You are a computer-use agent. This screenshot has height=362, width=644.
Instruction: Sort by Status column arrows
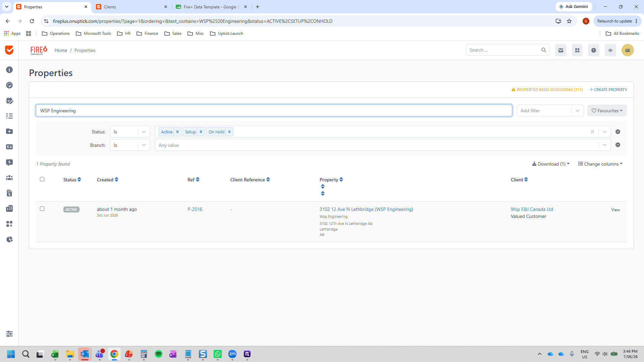(79, 180)
